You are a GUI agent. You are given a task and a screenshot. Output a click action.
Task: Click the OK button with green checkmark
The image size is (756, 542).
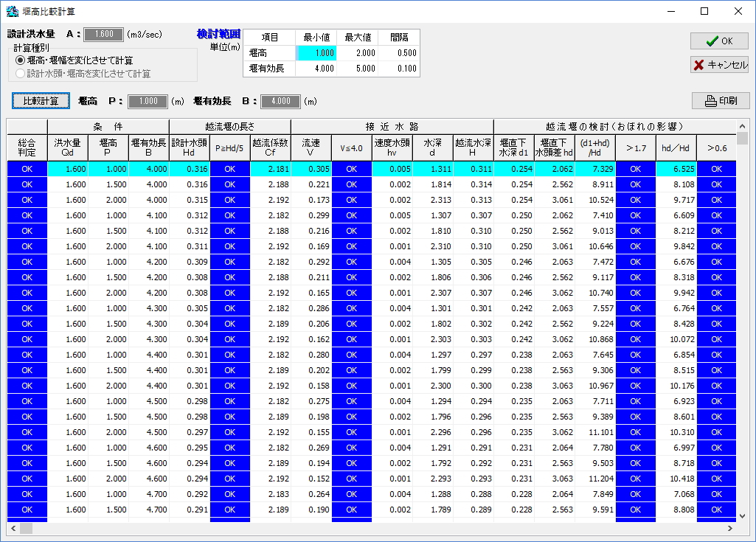click(719, 41)
